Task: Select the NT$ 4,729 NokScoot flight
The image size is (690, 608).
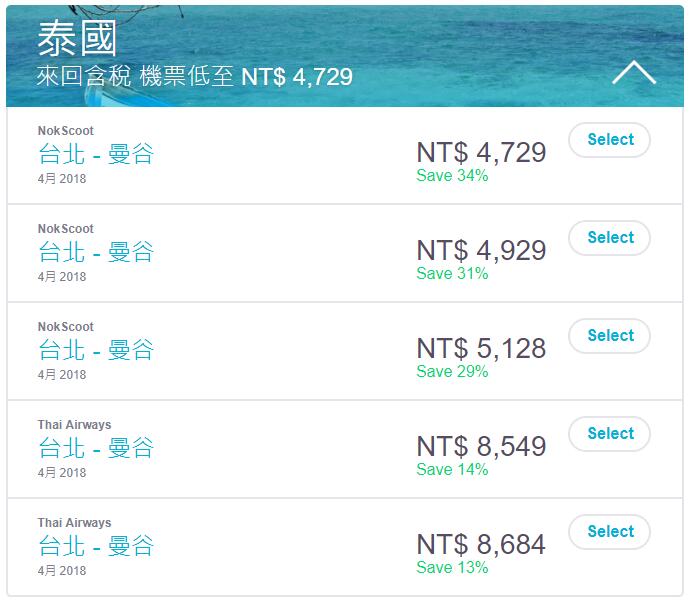Action: [x=609, y=140]
